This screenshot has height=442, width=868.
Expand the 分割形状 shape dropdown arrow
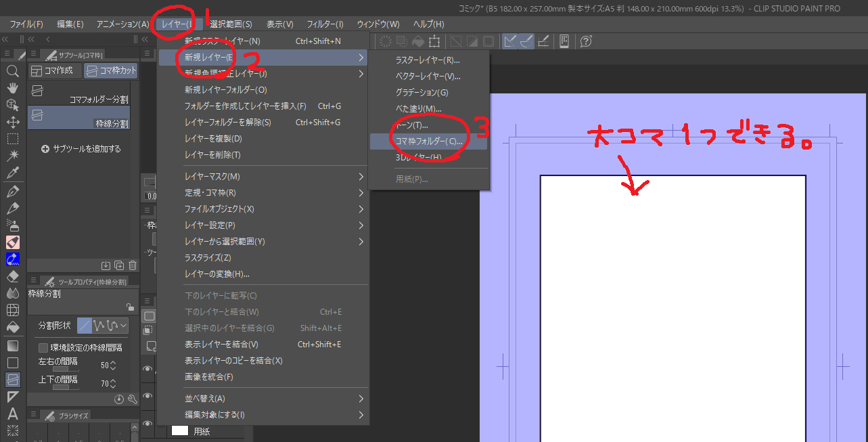[123, 326]
